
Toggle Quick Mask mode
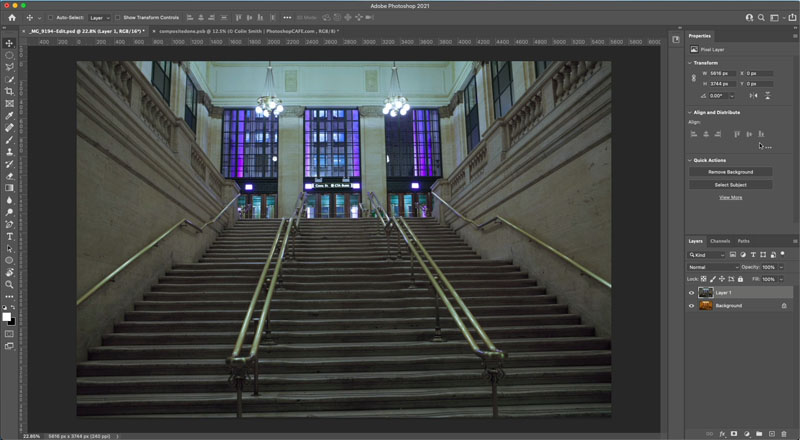[9, 334]
